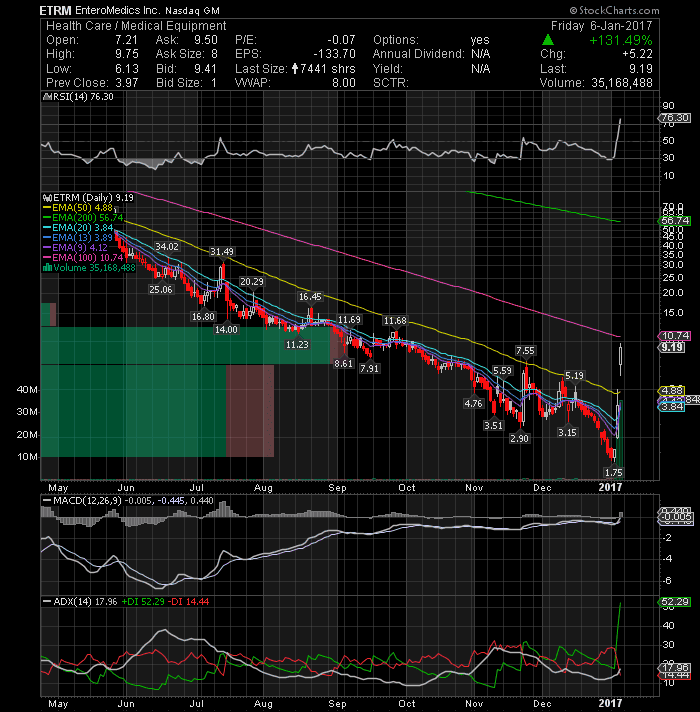Click the 16.45 peak price label

click(310, 297)
